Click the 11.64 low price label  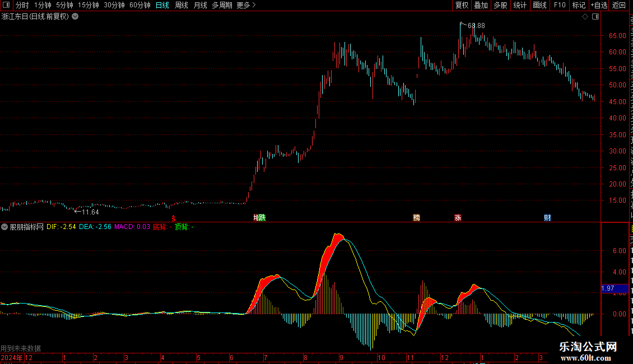[x=90, y=212]
